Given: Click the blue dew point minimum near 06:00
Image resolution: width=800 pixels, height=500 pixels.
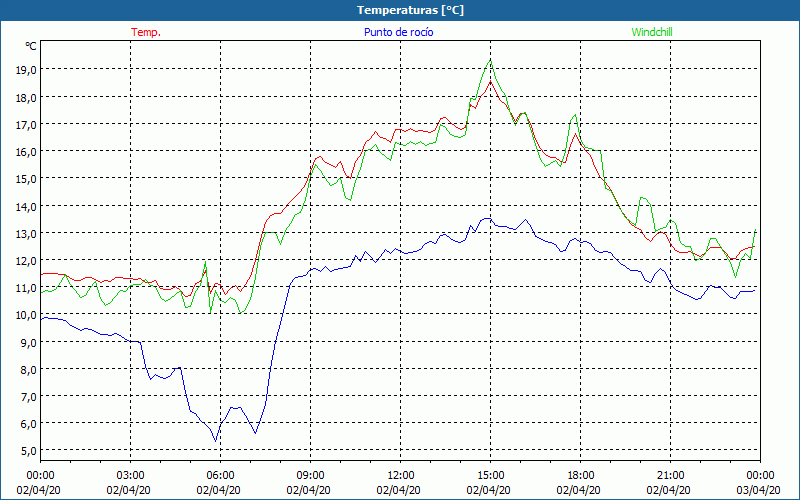Looking at the screenshot, I should 215,441.
